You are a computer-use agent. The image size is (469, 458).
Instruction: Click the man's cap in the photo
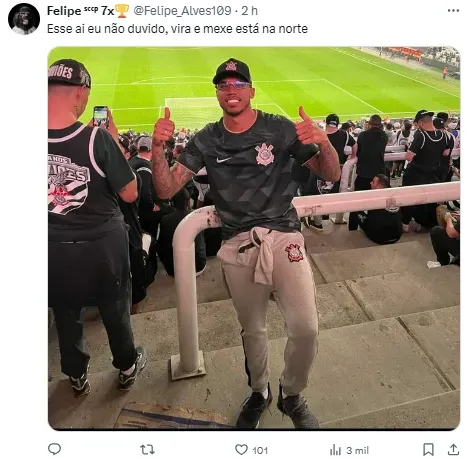232,70
